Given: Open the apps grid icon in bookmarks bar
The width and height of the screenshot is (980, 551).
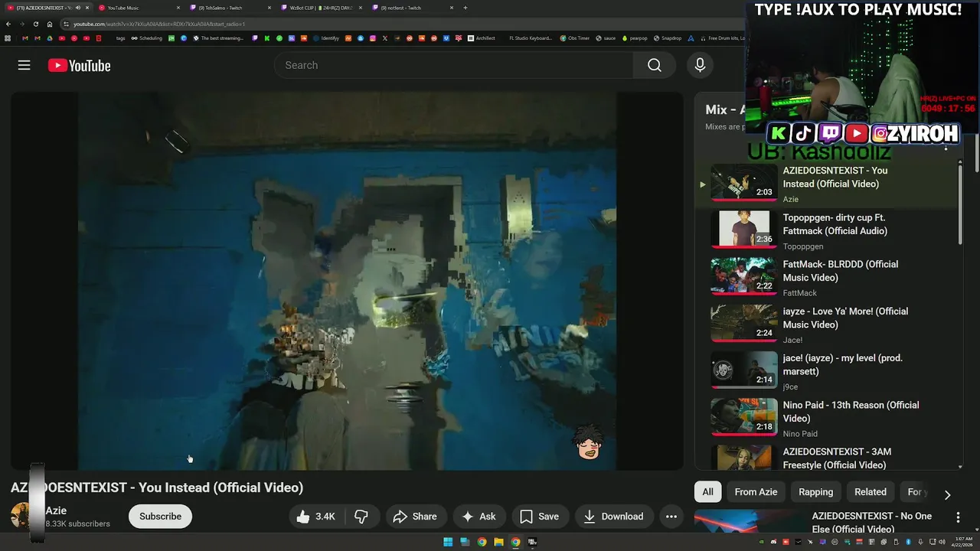Looking at the screenshot, I should pyautogui.click(x=8, y=38).
